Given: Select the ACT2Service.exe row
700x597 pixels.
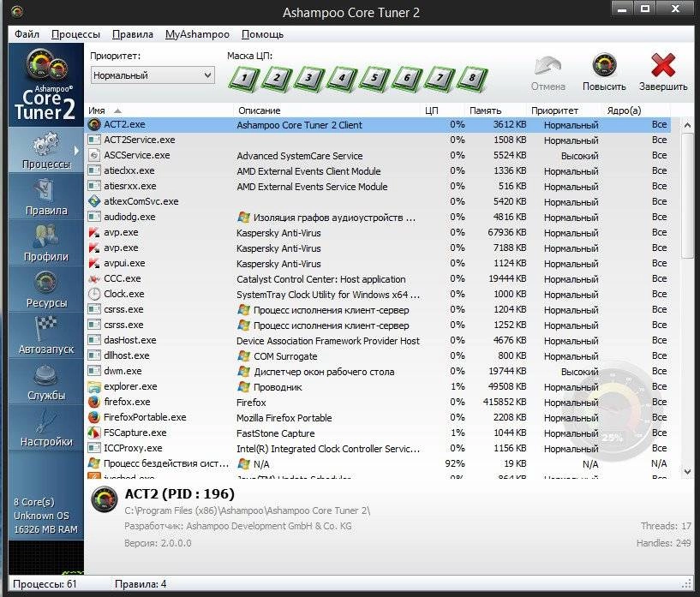Looking at the screenshot, I should point(378,140).
